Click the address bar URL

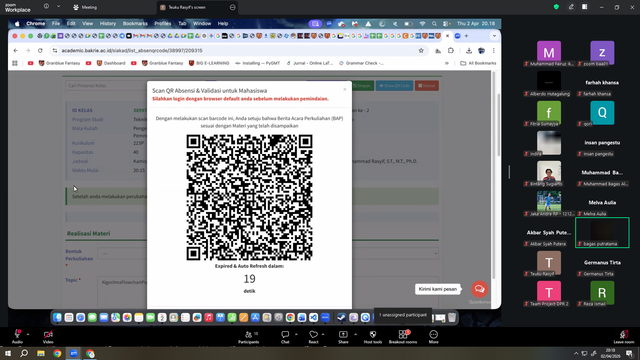tap(132, 51)
